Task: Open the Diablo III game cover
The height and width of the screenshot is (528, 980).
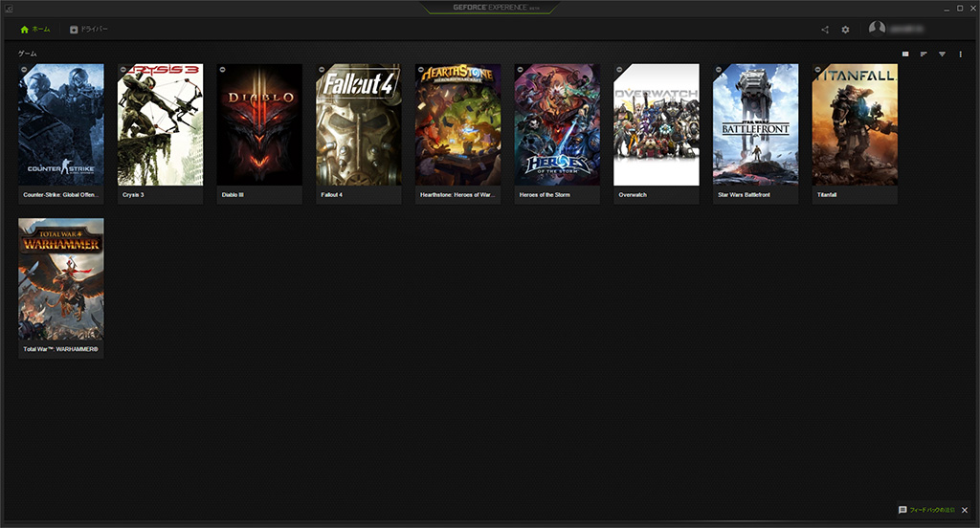Action: point(259,124)
